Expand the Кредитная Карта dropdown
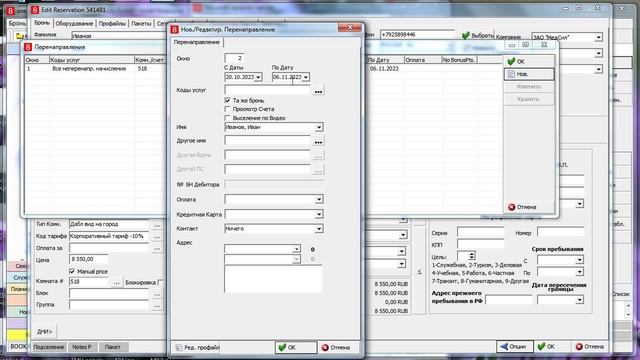 (319, 214)
